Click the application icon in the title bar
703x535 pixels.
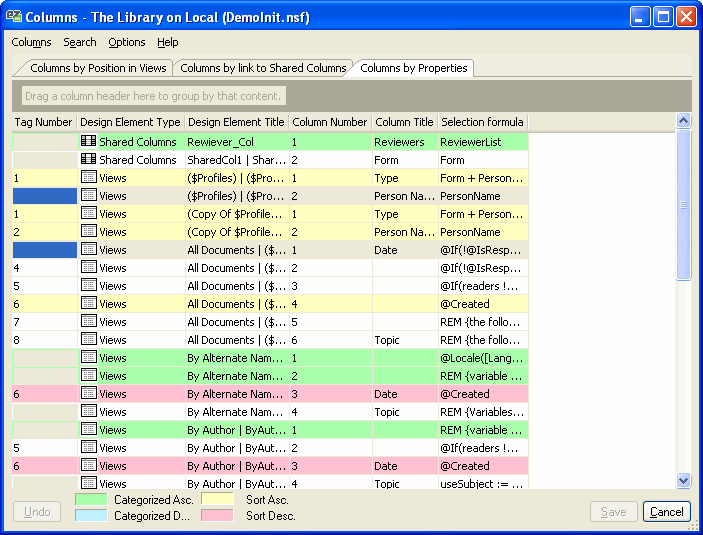(x=13, y=17)
